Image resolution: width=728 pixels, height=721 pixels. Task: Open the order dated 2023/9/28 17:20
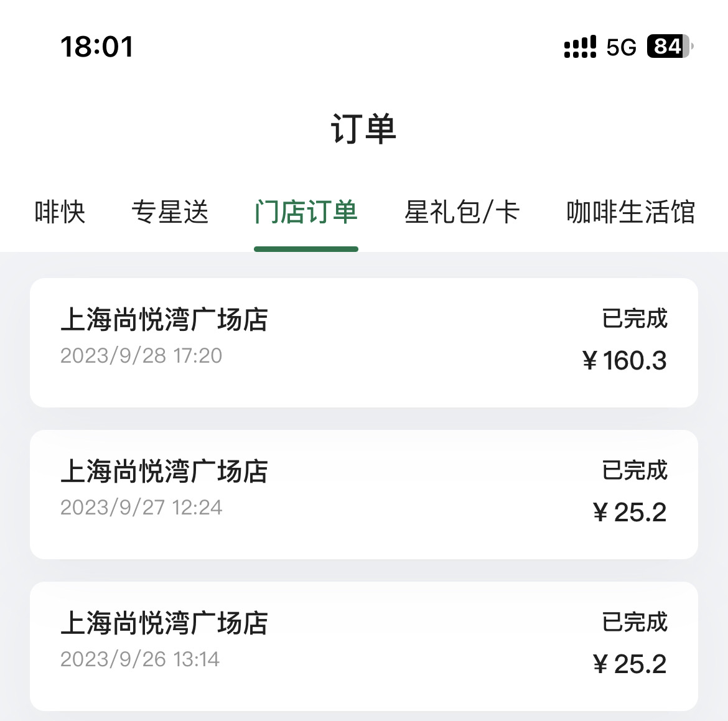pos(364,343)
